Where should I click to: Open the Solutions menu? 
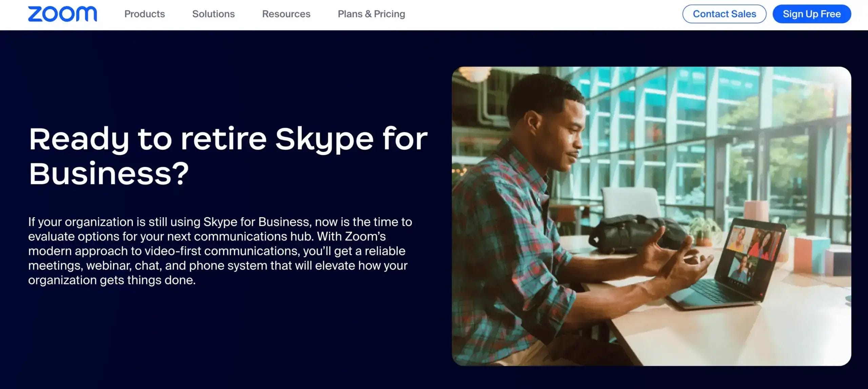(x=213, y=14)
